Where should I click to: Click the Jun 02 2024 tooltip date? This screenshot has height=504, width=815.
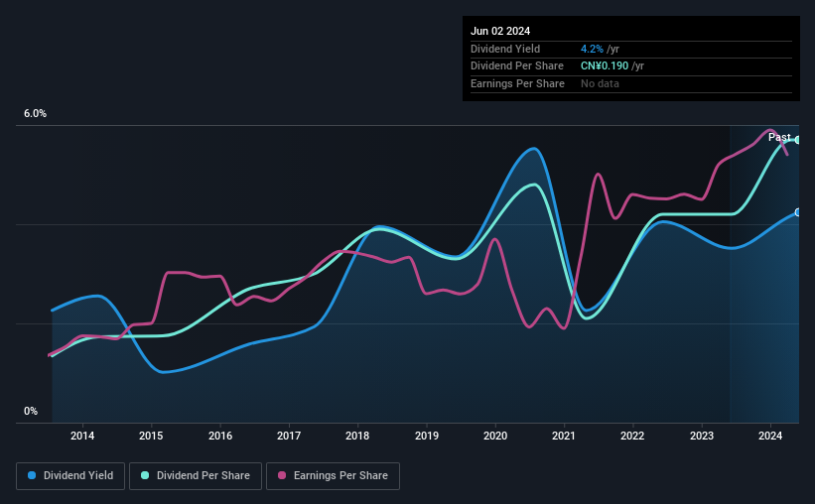500,31
